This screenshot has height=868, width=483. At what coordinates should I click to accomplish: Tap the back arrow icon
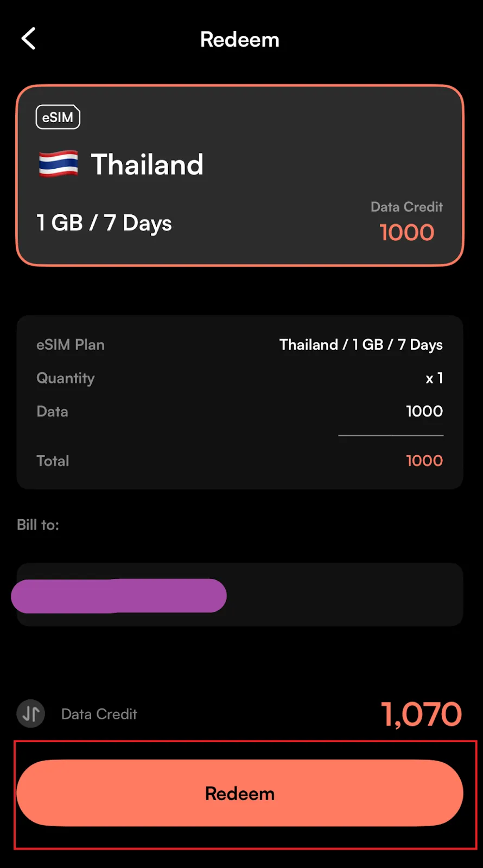click(x=29, y=39)
